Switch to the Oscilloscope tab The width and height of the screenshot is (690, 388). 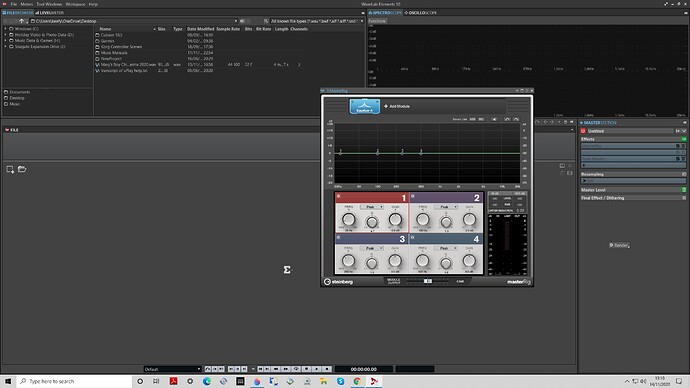(x=421, y=13)
